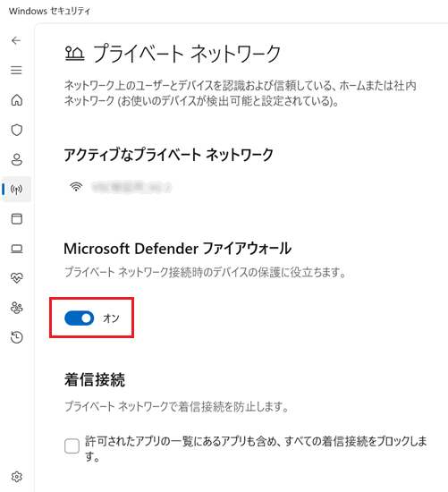448x492 pixels.
Task: Click the Microsoft Defender ファイアウォール heading
Action: [178, 249]
